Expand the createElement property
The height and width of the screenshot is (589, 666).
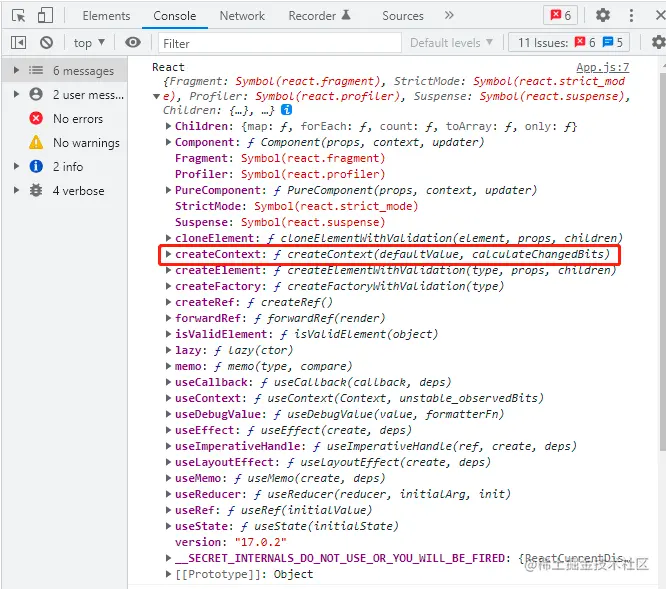tap(168, 270)
